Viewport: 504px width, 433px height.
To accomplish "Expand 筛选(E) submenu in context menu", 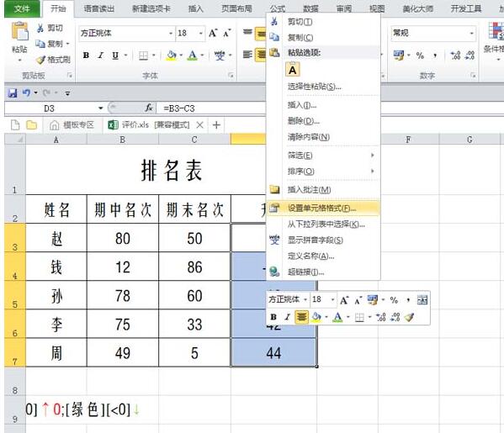I will 323,156.
